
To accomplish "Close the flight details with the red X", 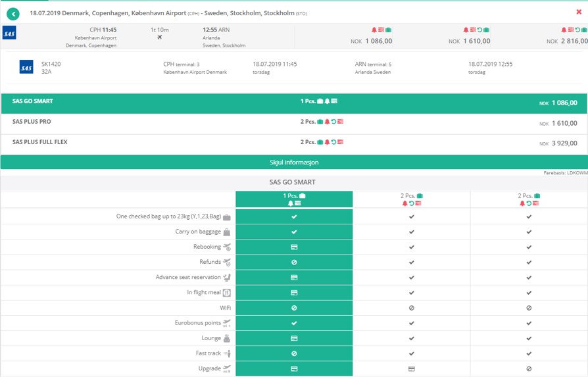I will point(579,12).
